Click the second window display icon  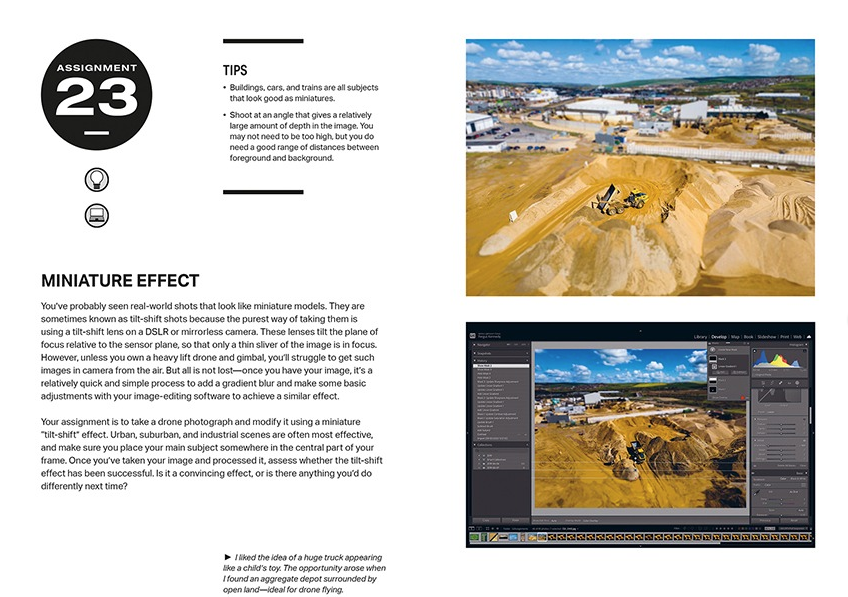(x=479, y=528)
